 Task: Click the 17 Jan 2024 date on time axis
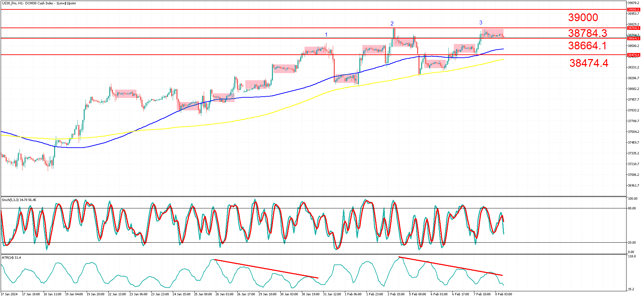click(x=9, y=294)
